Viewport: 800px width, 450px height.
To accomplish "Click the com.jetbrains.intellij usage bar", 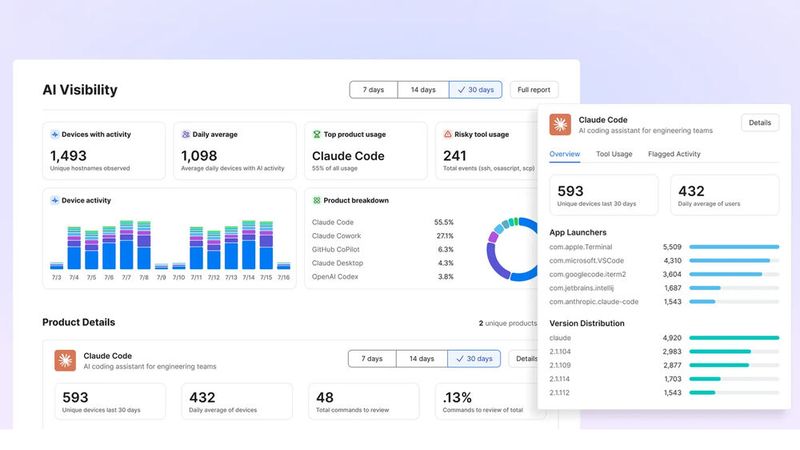I will [734, 288].
